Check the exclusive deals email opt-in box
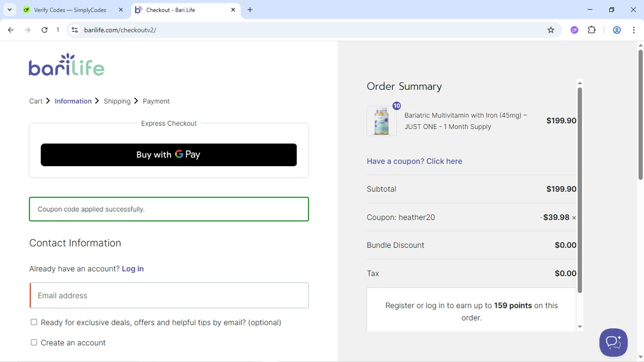Screen dimensions: 644x362 pos(34,322)
